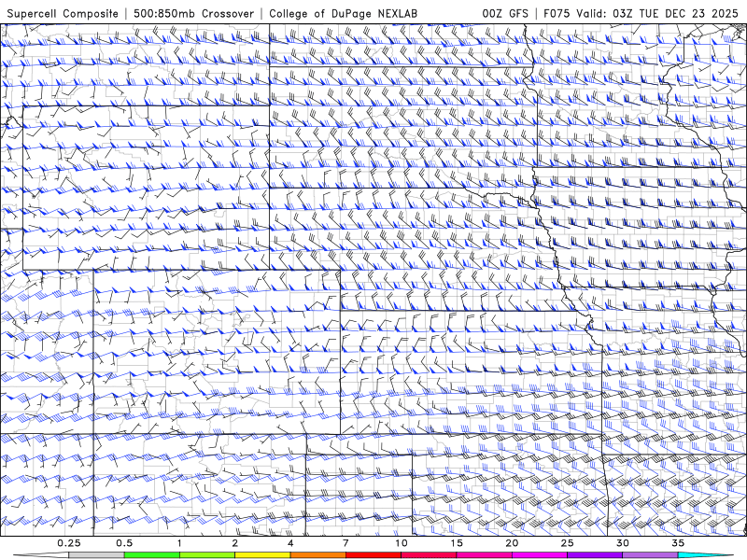Click the gray color bar segment after 0.25

96,555
